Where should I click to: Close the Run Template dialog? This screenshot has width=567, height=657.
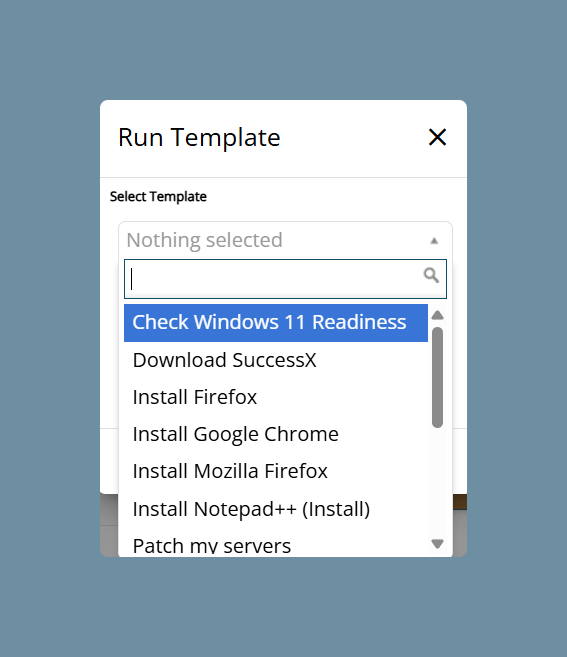[x=437, y=137]
